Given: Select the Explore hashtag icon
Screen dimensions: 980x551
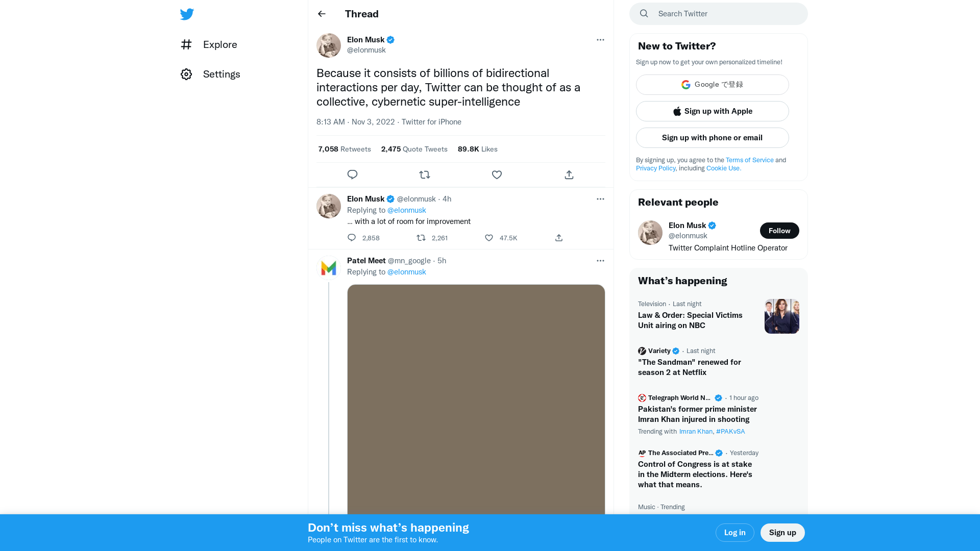Looking at the screenshot, I should [186, 44].
